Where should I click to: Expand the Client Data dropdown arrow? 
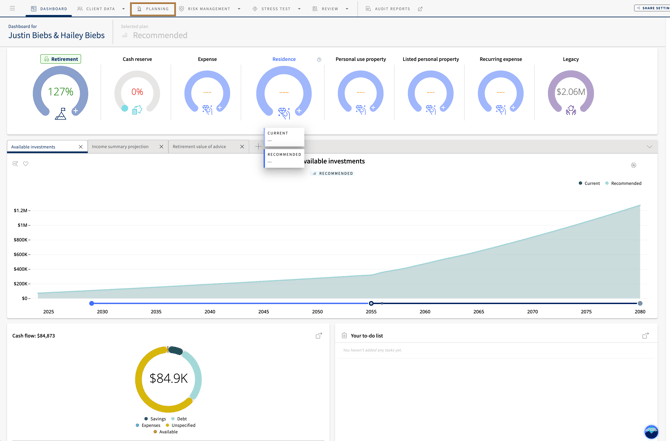coord(123,9)
